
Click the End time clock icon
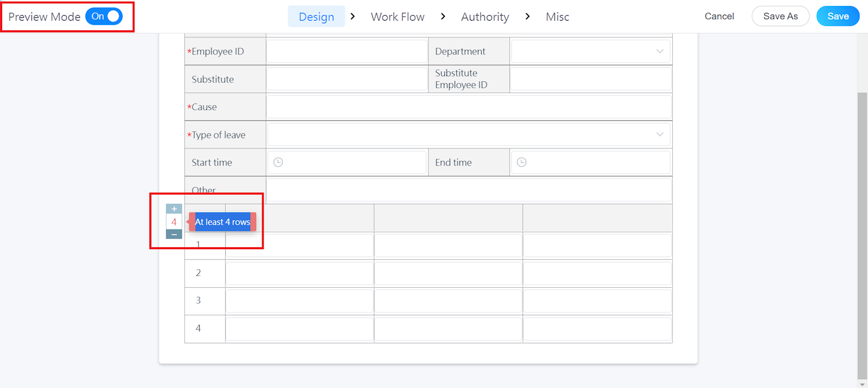(x=522, y=163)
